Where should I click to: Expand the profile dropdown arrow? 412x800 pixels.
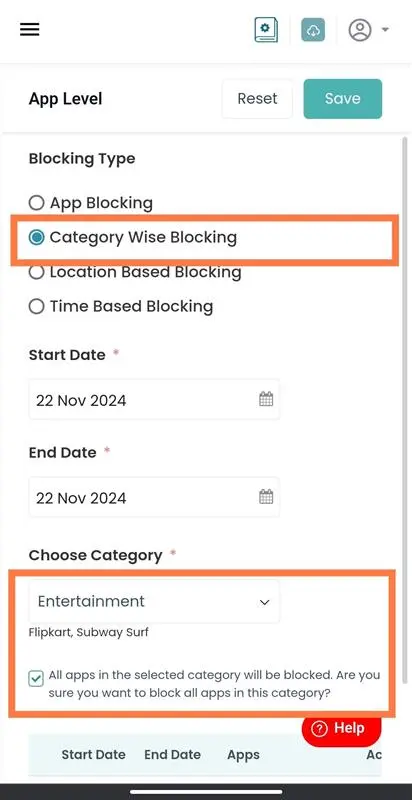coord(385,30)
